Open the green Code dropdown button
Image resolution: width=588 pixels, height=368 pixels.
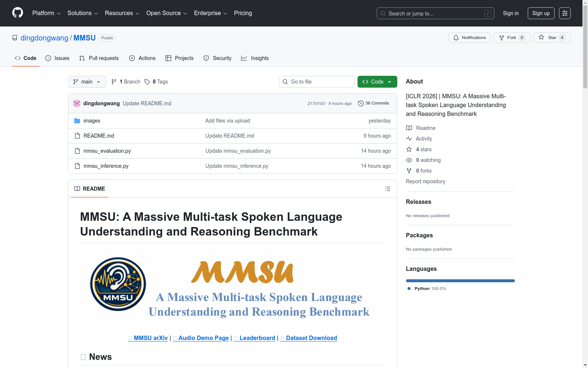377,82
